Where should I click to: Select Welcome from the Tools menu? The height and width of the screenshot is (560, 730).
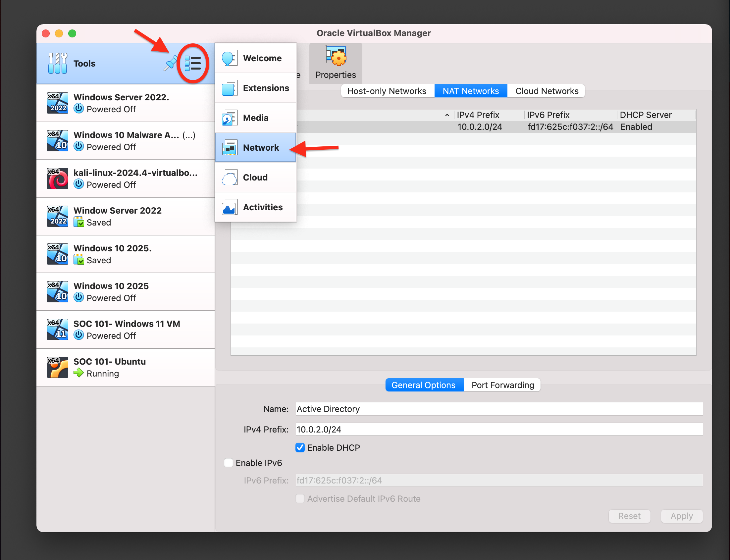coord(256,58)
